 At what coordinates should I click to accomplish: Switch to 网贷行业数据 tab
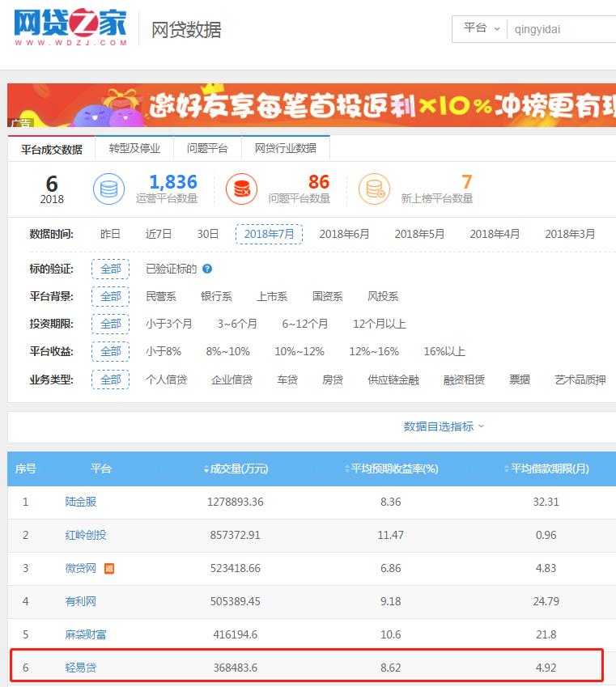[286, 148]
